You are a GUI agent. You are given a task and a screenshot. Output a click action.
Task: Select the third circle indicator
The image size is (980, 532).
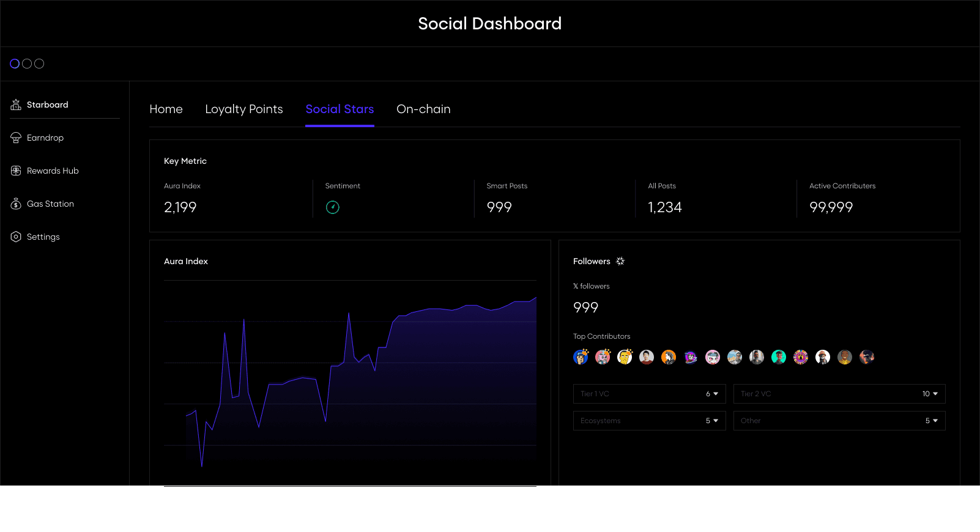click(x=39, y=64)
